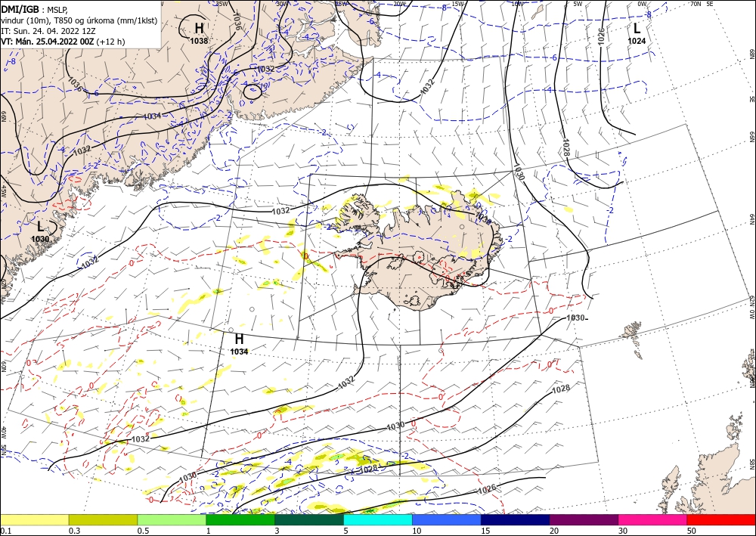Click the '15W' longitude label at top

[x=458, y=4]
